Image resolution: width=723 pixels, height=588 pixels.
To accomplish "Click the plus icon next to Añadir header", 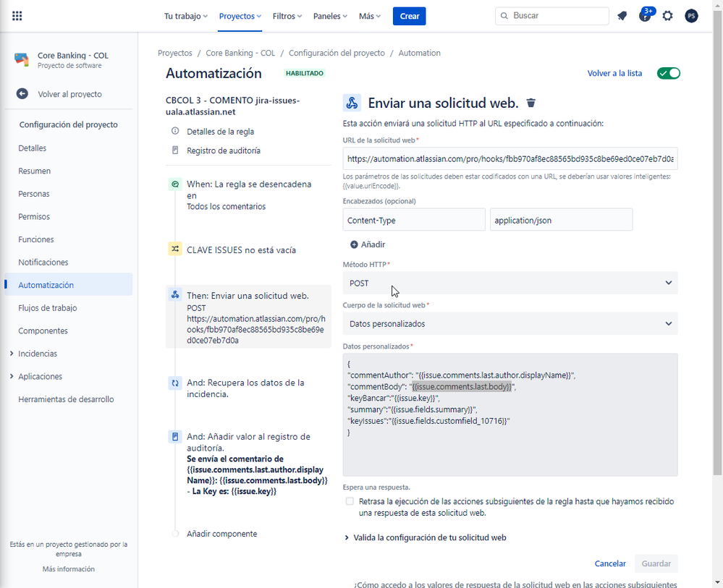I will point(354,244).
